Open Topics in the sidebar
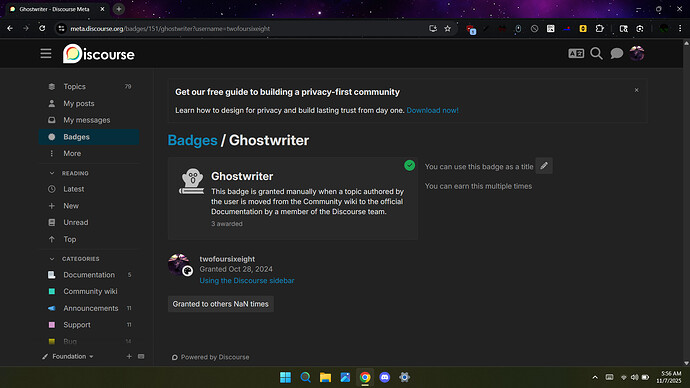The height and width of the screenshot is (388, 690). [x=89, y=87]
